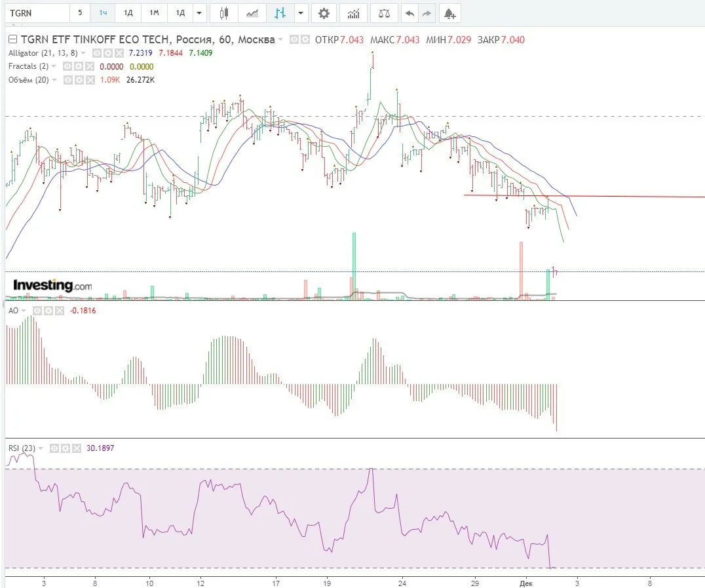
Task: Open Alligator legend dropdown arrow
Action: point(83,53)
